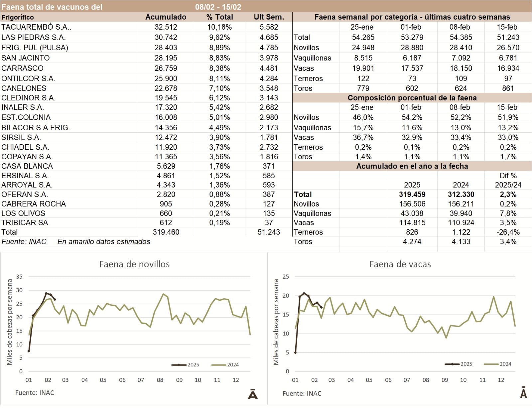Image resolution: width=532 pixels, height=408 pixels.
Task: Click the 2025 legend marker in the novillos chart
Action: point(179,365)
